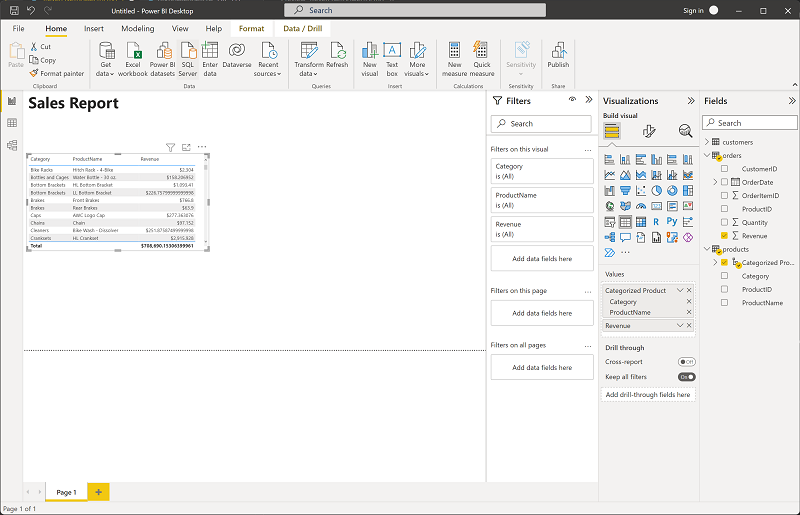Check the Category field under products
Image resolution: width=800 pixels, height=515 pixels.
[x=724, y=276]
